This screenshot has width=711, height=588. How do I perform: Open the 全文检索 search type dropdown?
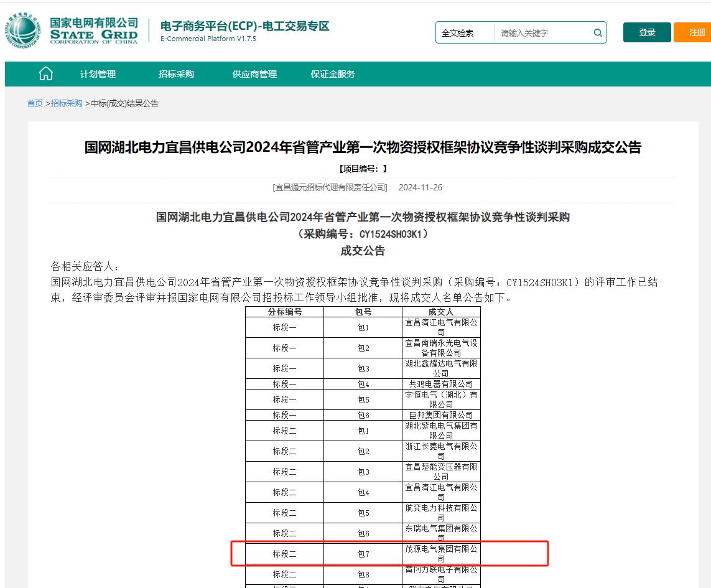[x=465, y=33]
